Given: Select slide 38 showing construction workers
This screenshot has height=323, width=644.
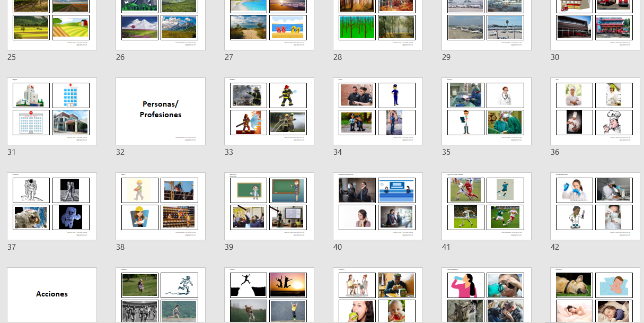Looking at the screenshot, I should (161, 206).
